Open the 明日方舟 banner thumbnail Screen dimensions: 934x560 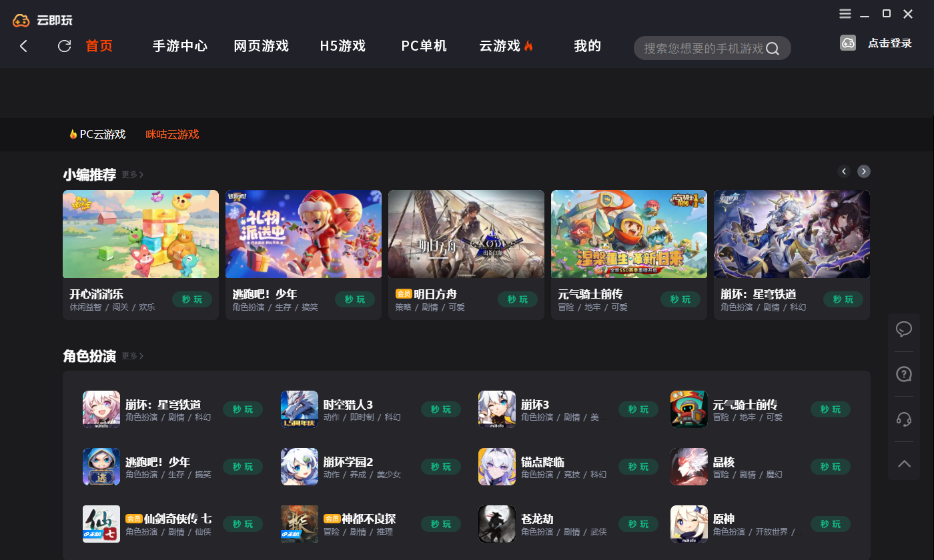pos(466,234)
